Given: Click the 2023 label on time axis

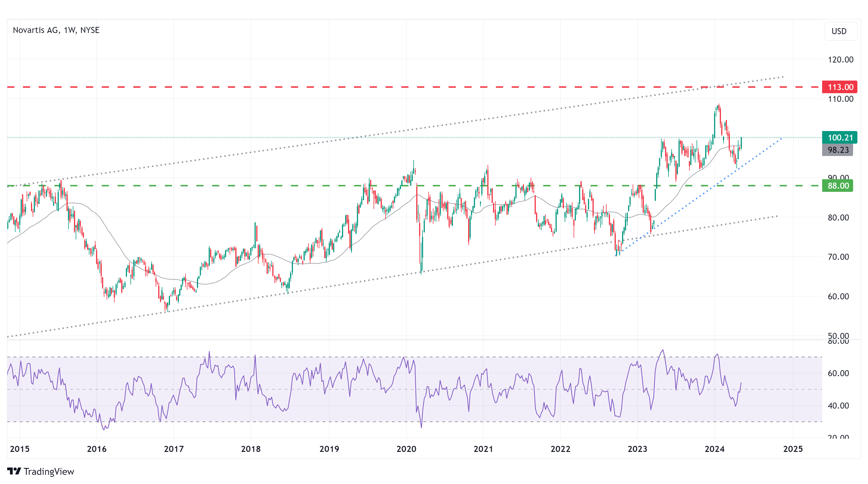Looking at the screenshot, I should pyautogui.click(x=638, y=449).
